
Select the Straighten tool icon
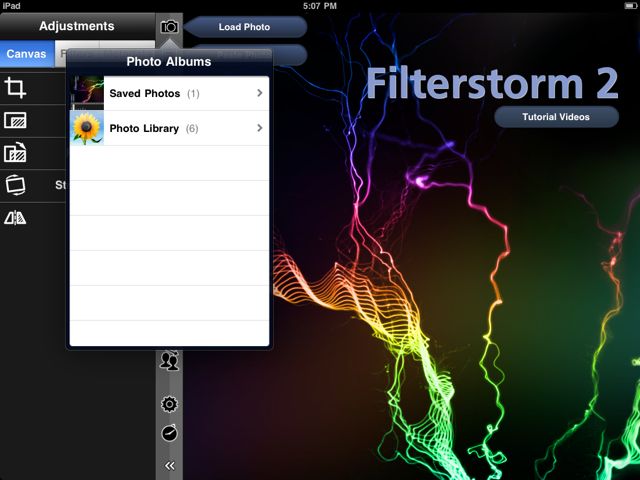click(16, 185)
